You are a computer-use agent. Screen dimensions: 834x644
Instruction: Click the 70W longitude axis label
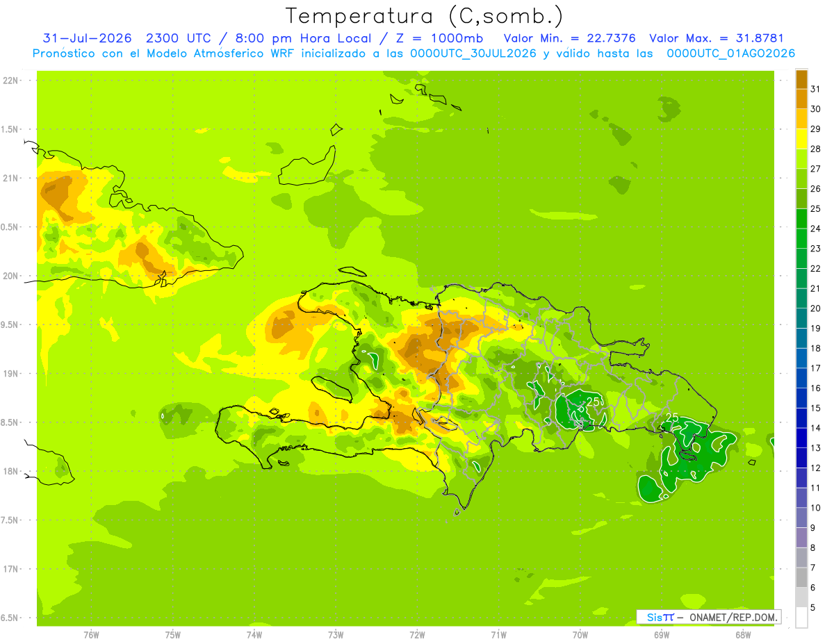tap(580, 634)
